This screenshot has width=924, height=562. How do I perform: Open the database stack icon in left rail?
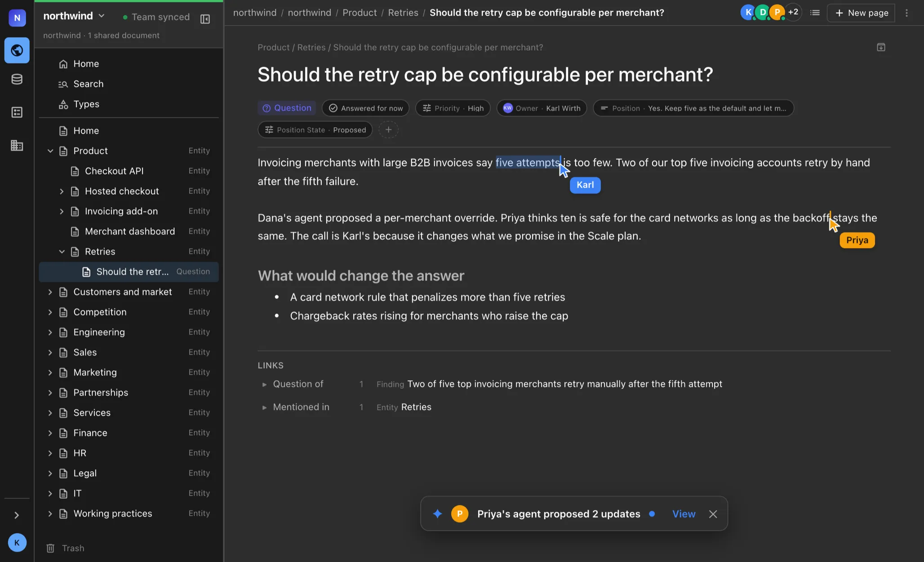tap(17, 80)
